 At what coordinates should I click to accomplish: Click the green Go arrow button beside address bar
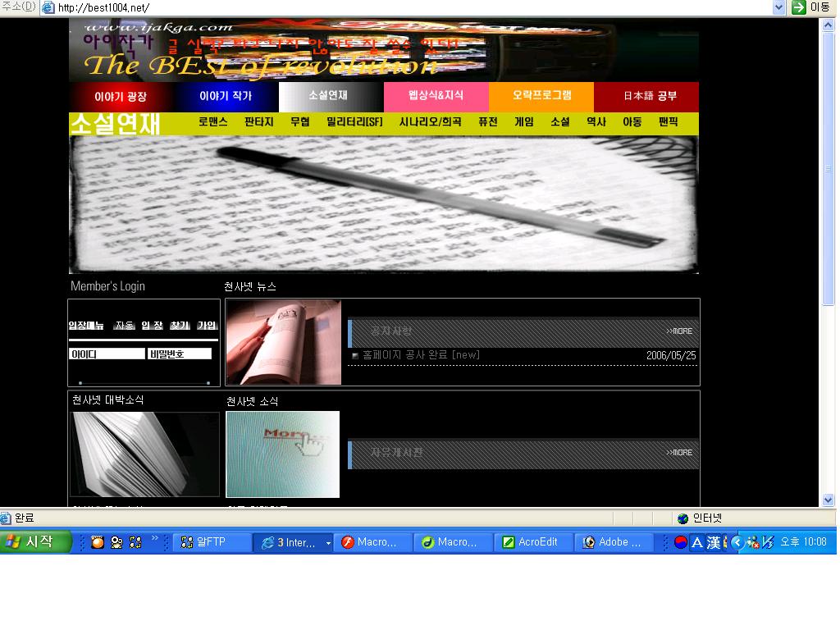click(x=798, y=7)
